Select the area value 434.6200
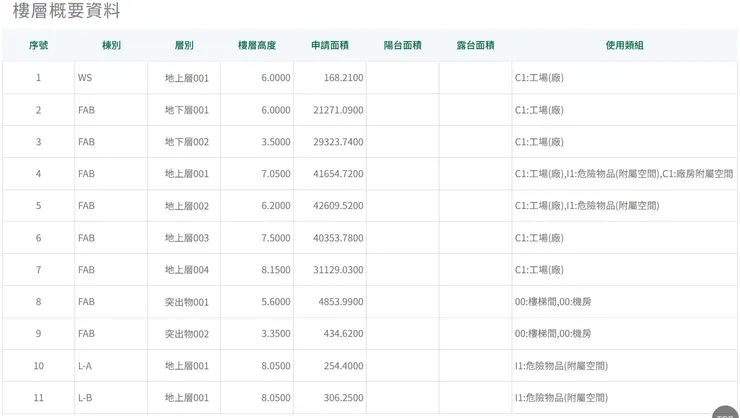This screenshot has height=418, width=740. 344,334
